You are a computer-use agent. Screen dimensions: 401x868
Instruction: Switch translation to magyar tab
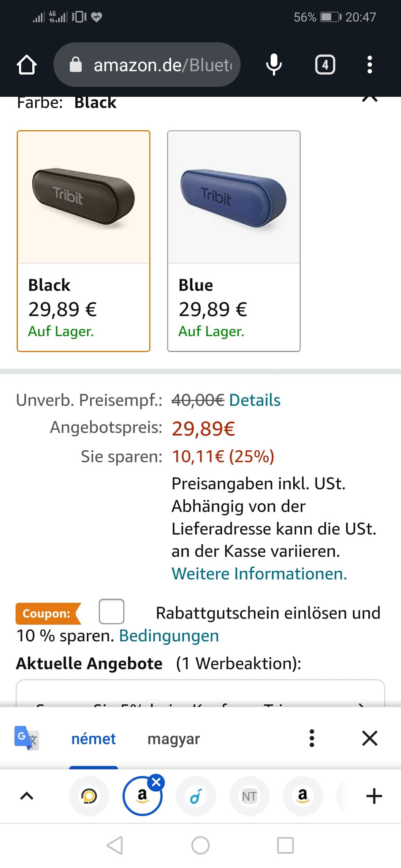tap(174, 739)
